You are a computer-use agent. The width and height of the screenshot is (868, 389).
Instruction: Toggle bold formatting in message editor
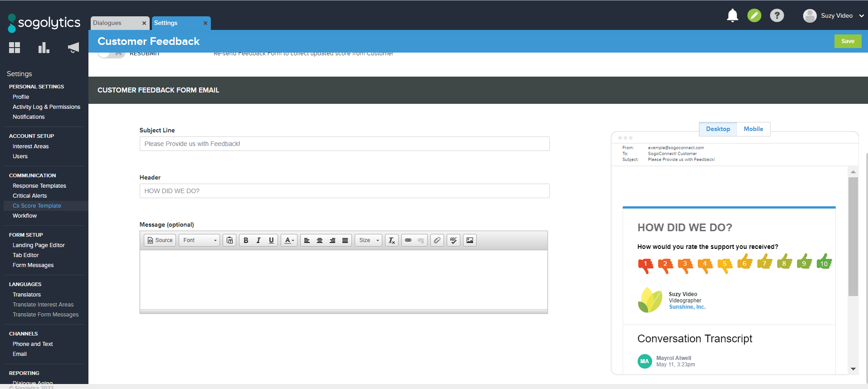click(x=246, y=240)
